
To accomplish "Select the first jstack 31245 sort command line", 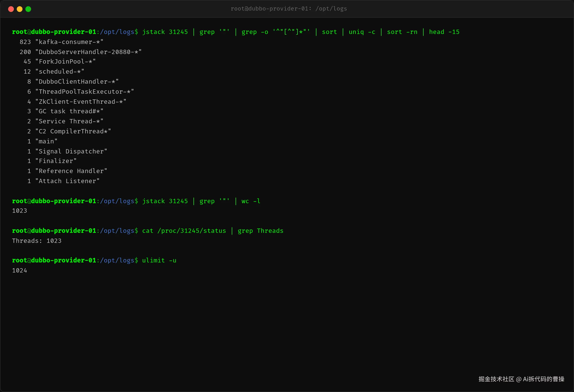I will [x=236, y=32].
